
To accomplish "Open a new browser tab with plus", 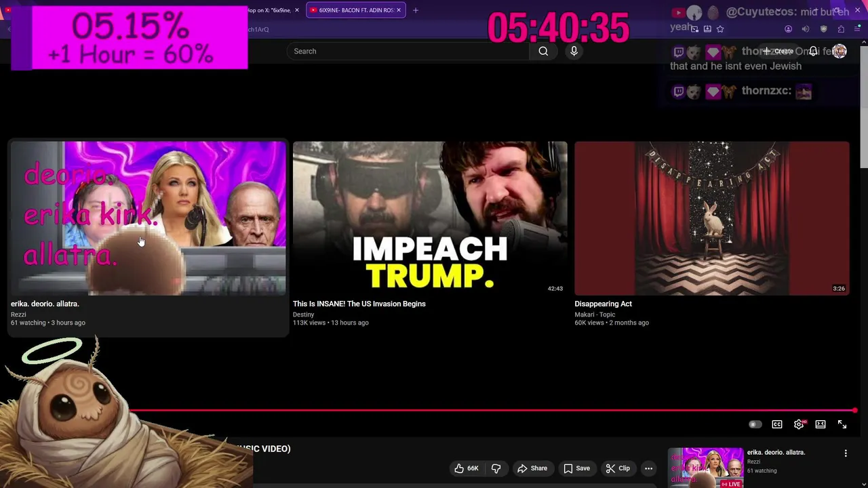I will pos(416,10).
